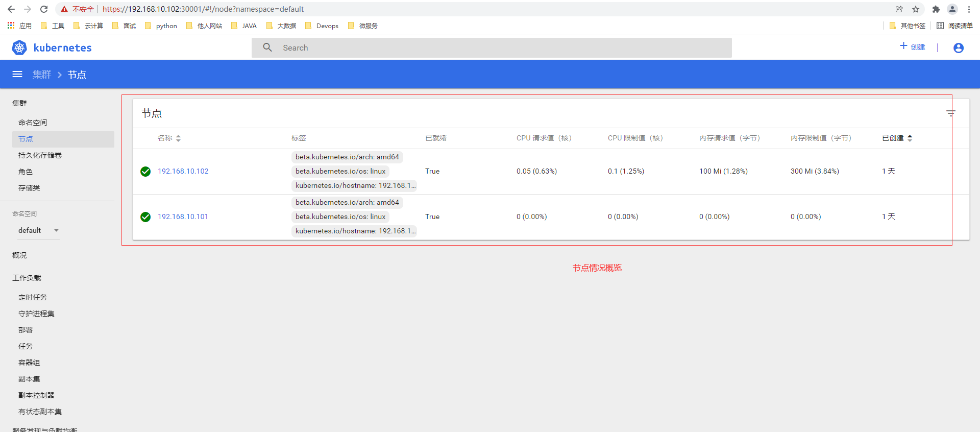
Task: Open the default namespace dropdown
Action: tap(39, 230)
